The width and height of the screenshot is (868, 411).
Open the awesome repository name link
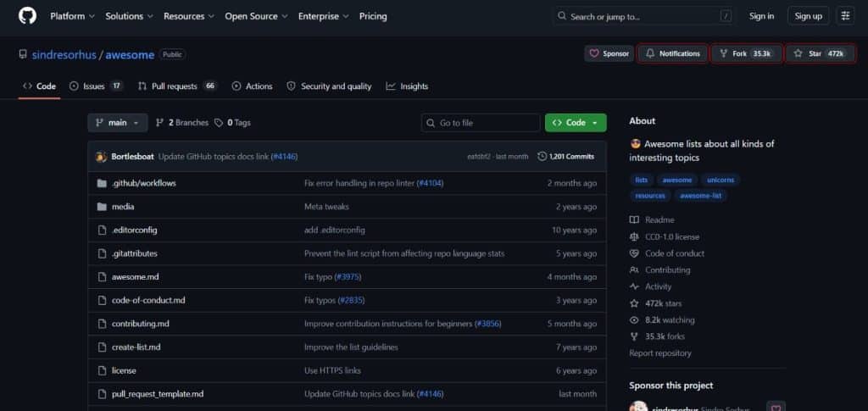click(x=130, y=55)
